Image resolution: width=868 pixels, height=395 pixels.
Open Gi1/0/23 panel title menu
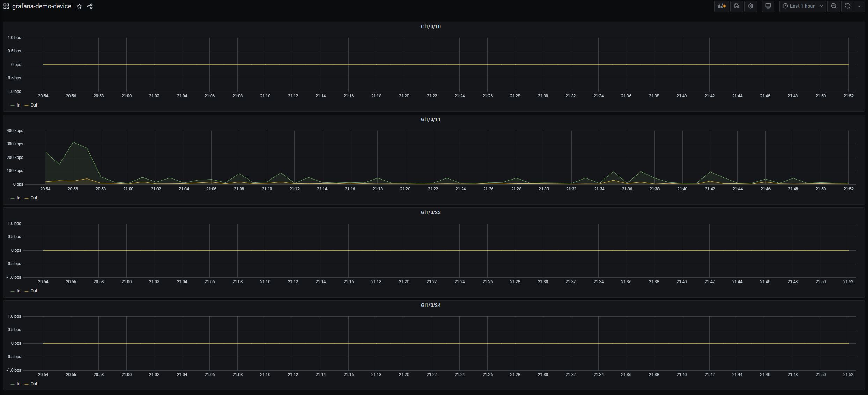(431, 212)
